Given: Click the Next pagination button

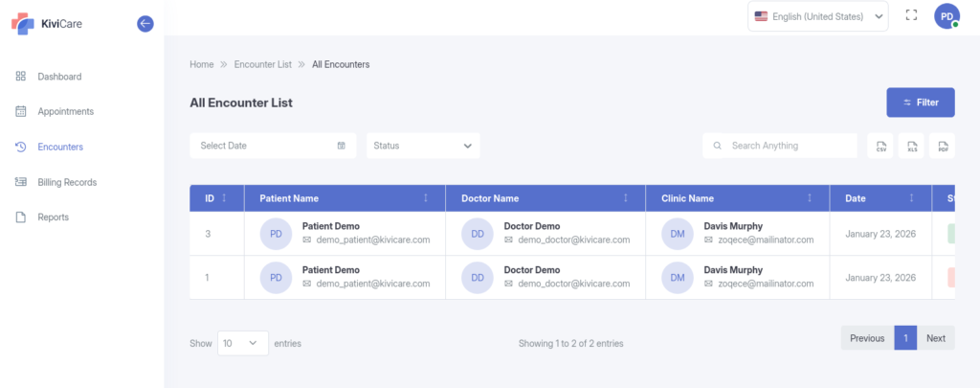Looking at the screenshot, I should tap(935, 338).
